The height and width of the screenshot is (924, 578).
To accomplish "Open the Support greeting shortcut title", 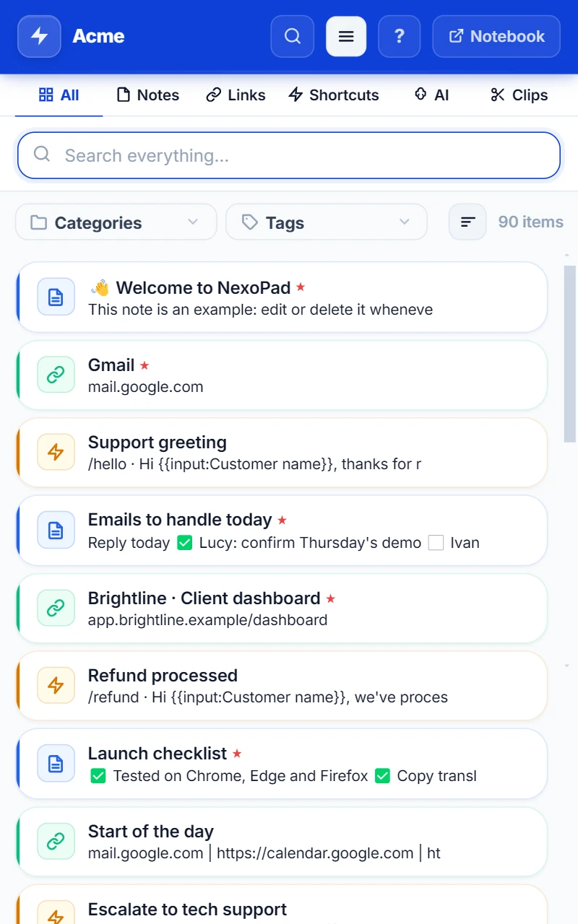I will click(x=158, y=443).
